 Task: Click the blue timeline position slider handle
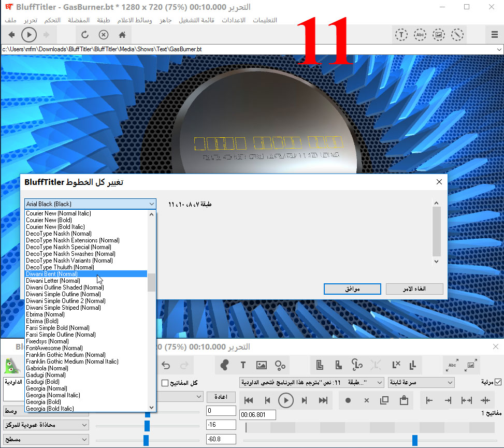tap(415, 440)
